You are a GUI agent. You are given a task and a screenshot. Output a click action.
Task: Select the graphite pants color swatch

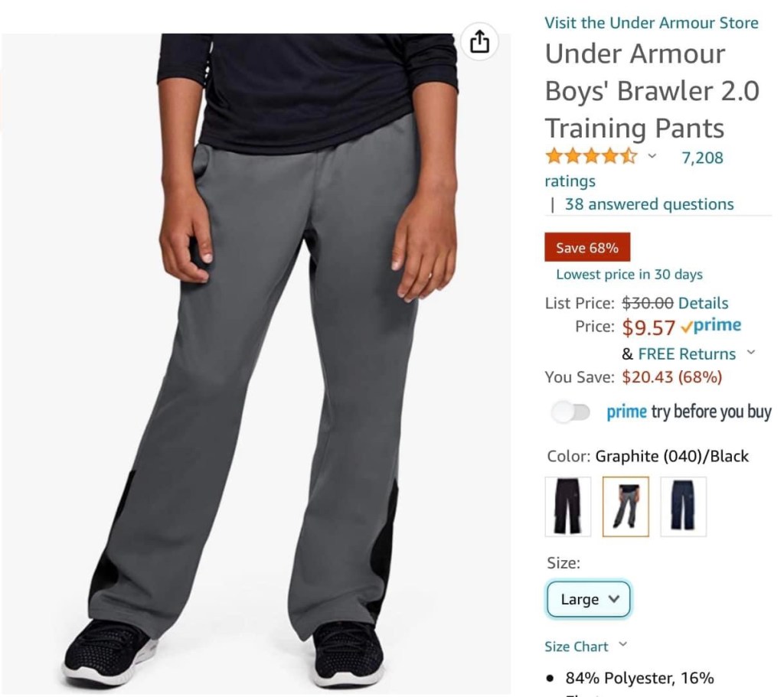(x=626, y=506)
